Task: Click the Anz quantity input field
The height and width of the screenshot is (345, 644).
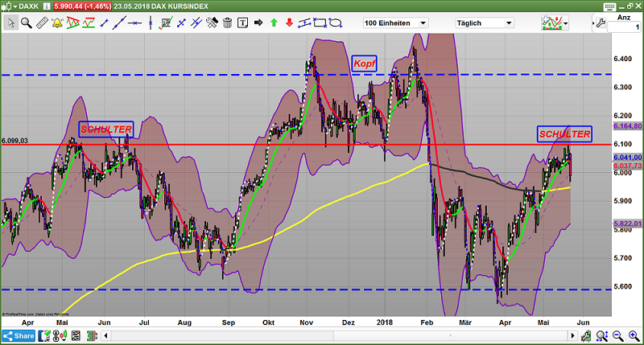Action: click(x=624, y=27)
